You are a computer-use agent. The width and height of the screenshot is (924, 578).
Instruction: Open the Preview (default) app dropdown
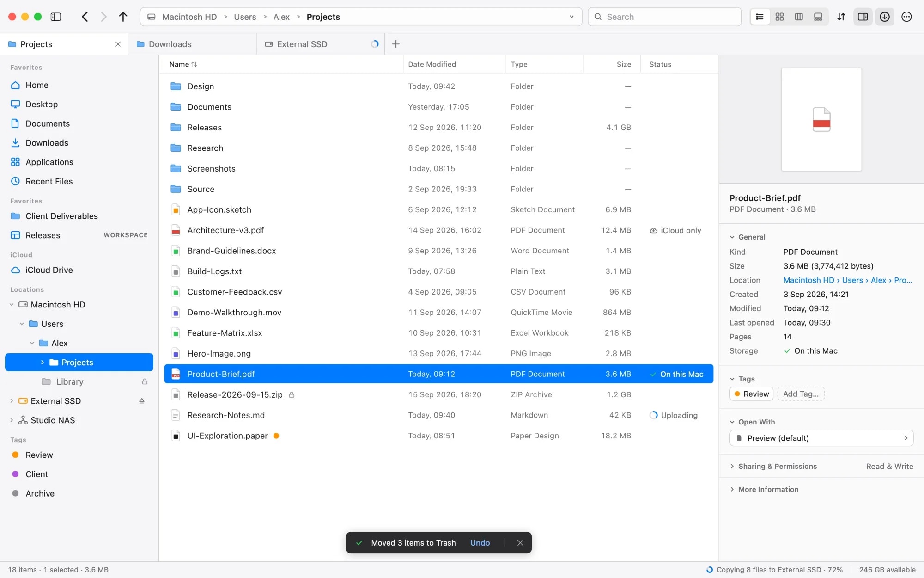point(821,438)
